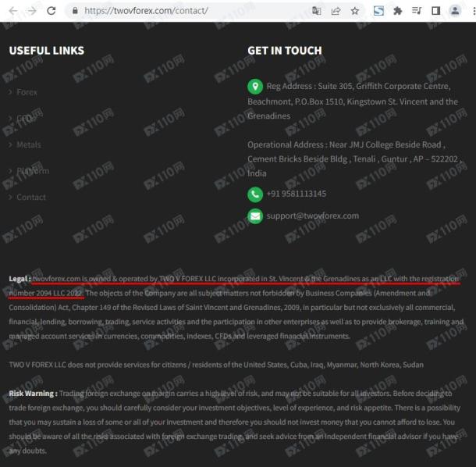This screenshot has height=467, width=476.
Task: Open the Forex useful link
Action: (27, 92)
